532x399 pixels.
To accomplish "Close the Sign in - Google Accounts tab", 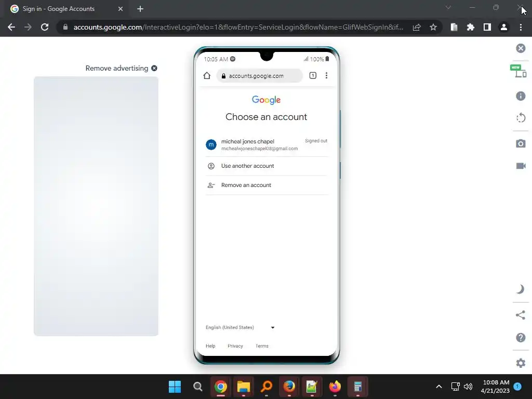I will click(121, 9).
